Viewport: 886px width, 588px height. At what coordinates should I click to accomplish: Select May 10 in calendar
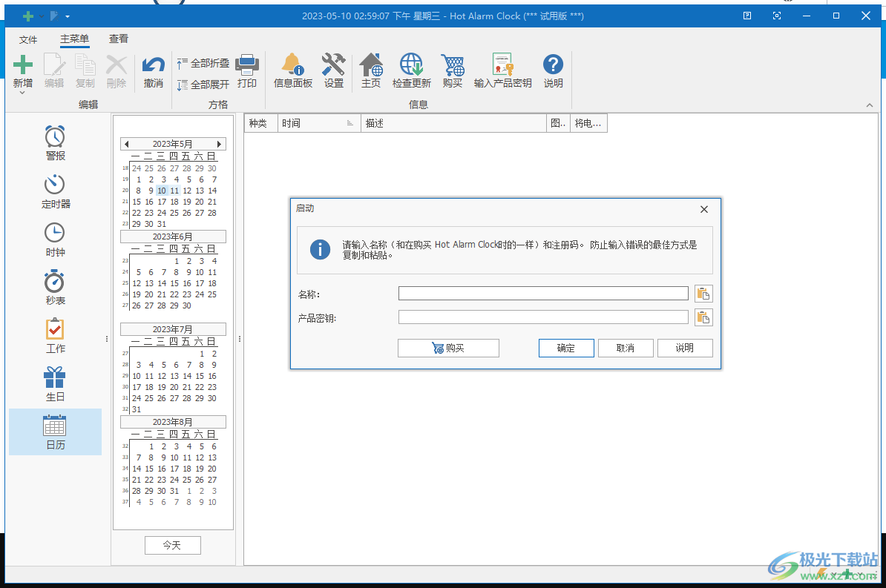(162, 191)
